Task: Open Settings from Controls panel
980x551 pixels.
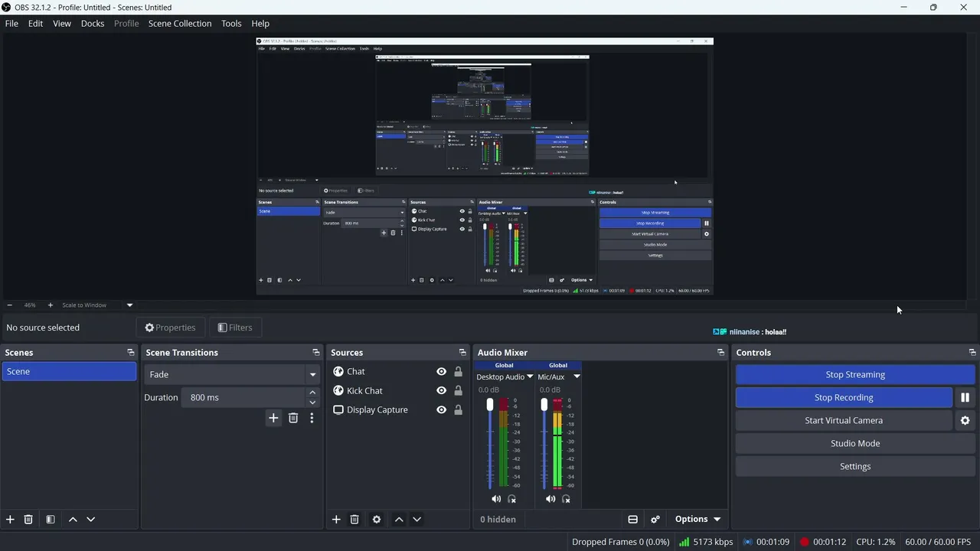Action: coord(855,466)
